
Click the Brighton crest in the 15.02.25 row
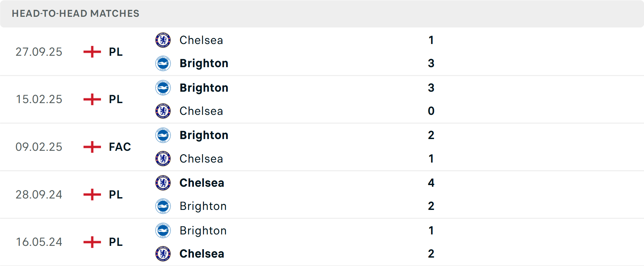pyautogui.click(x=163, y=88)
